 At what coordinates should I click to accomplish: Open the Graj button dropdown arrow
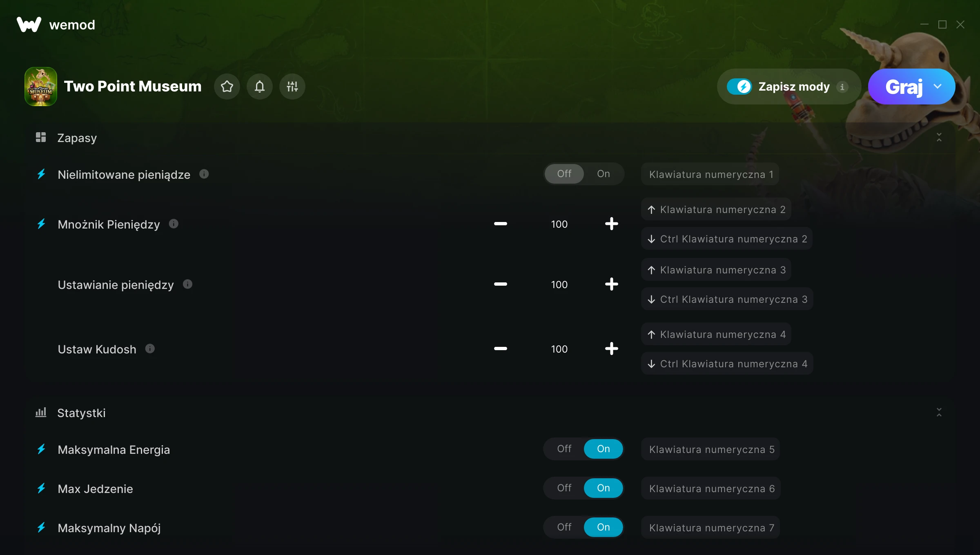coord(938,87)
